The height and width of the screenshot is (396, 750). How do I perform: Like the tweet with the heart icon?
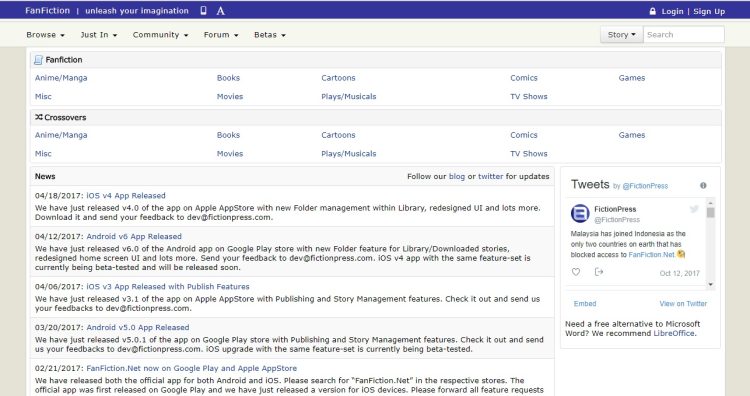tap(576, 272)
